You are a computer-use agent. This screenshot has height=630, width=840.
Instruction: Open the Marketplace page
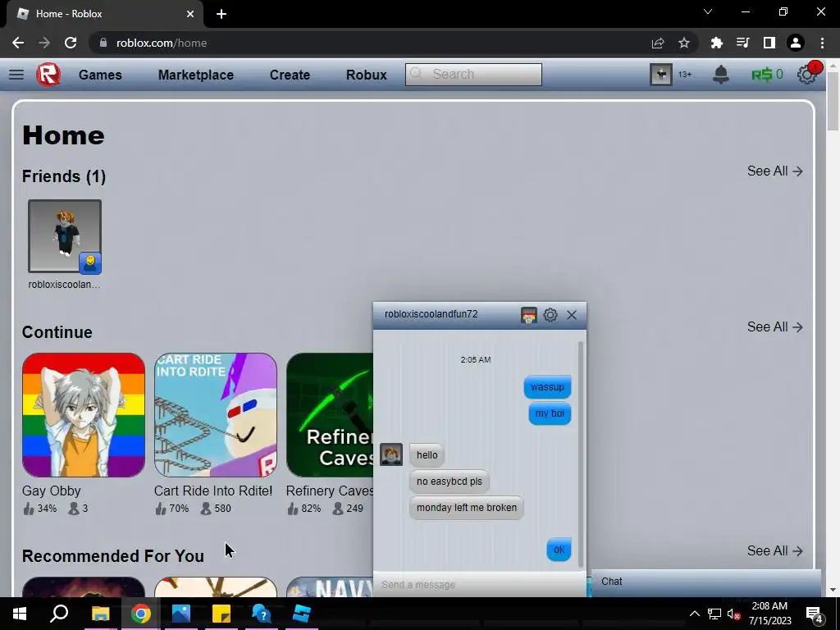(x=195, y=75)
